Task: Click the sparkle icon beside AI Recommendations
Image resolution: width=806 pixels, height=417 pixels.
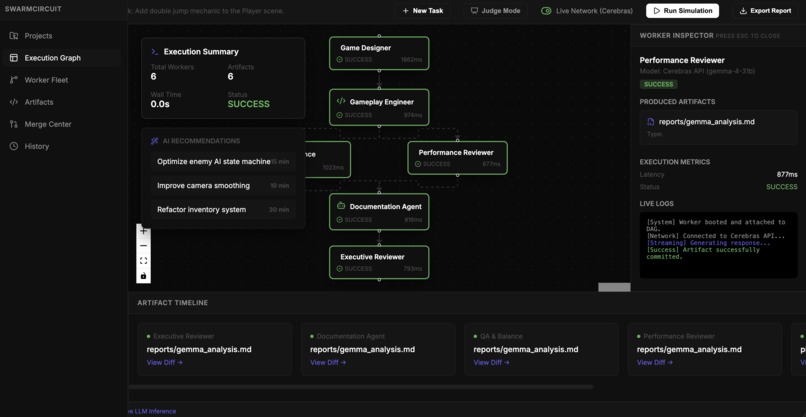Action: click(x=154, y=141)
